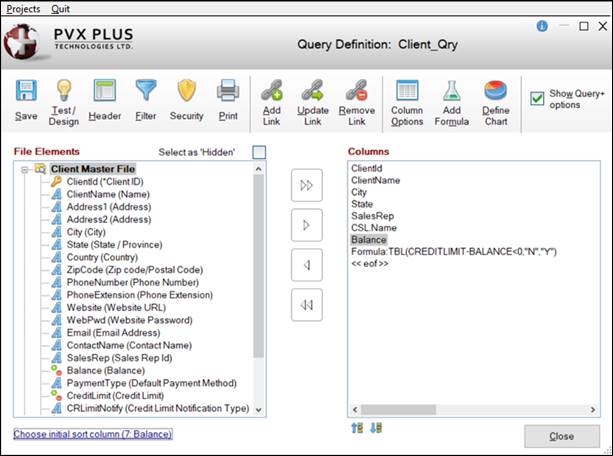Open the Define Chart pie icon
The height and width of the screenshot is (456, 613).
click(x=495, y=90)
